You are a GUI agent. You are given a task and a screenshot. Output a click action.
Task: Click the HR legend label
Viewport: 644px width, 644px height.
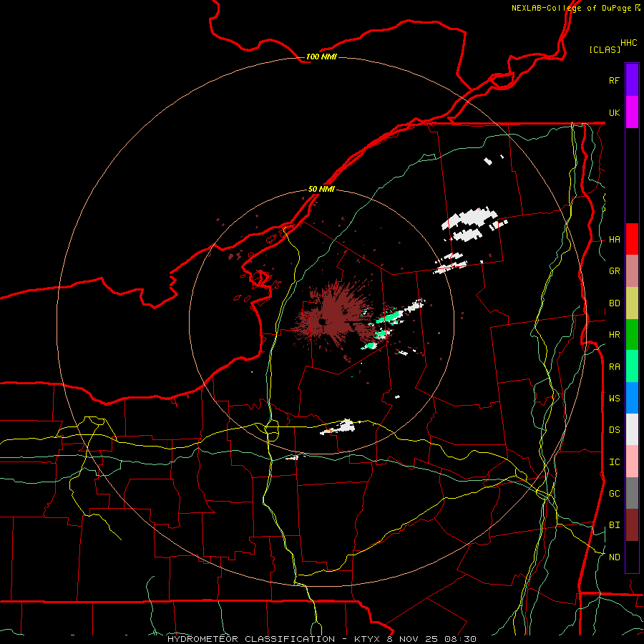pos(614,335)
